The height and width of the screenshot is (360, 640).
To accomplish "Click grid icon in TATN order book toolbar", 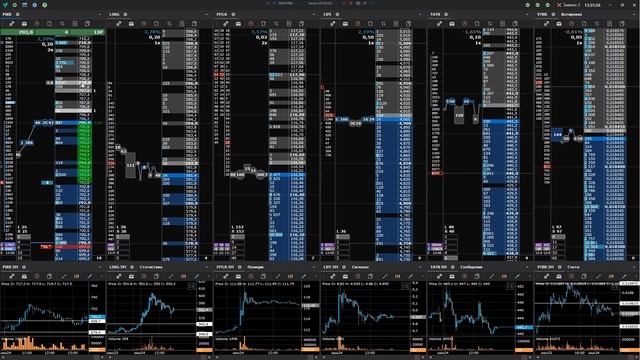I will click(x=502, y=24).
